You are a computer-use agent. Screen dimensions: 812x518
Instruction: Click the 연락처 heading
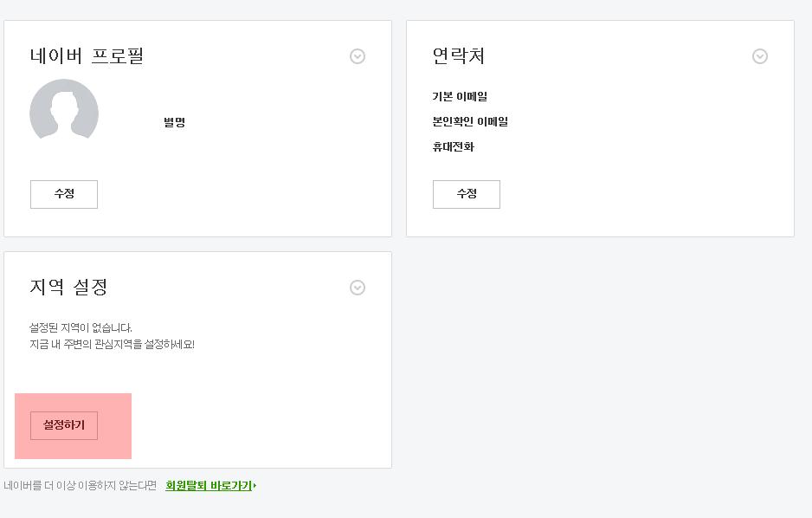[459, 56]
